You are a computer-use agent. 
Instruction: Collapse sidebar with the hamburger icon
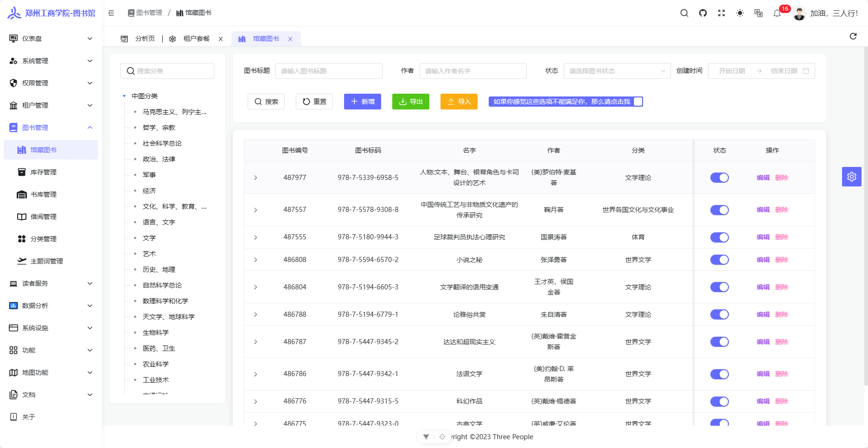[x=111, y=13]
